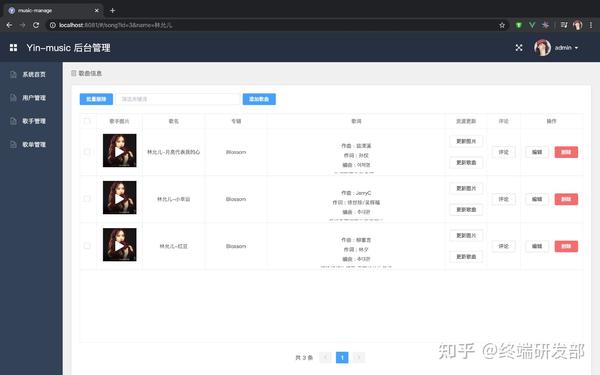The image size is (600, 375).
Task: Click the Vue devtools extension icon
Action: click(532, 25)
